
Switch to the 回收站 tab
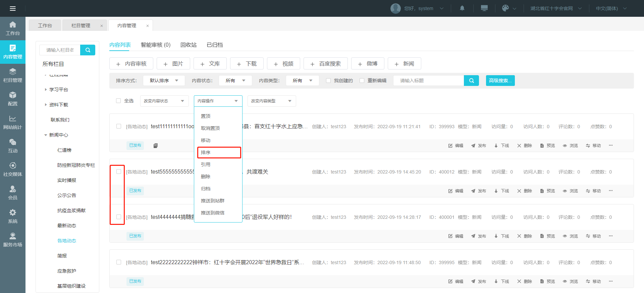click(188, 45)
